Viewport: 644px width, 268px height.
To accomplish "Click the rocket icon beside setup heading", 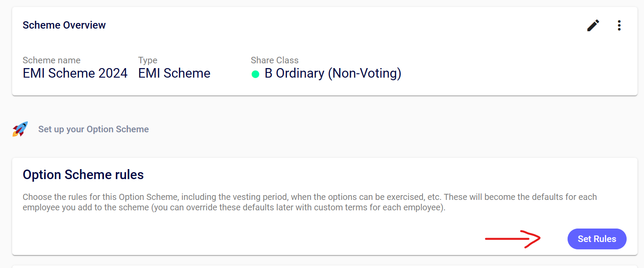I will pos(20,129).
